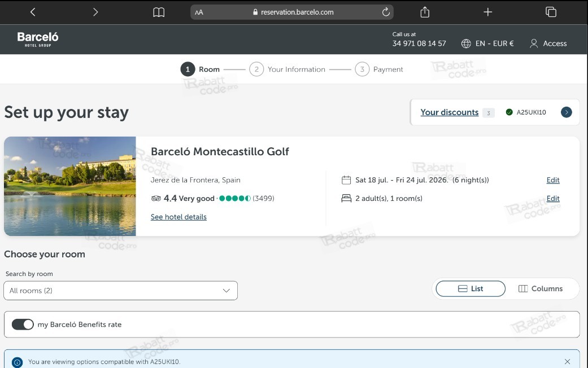
Task: Open the Your discounts link
Action: point(449,112)
